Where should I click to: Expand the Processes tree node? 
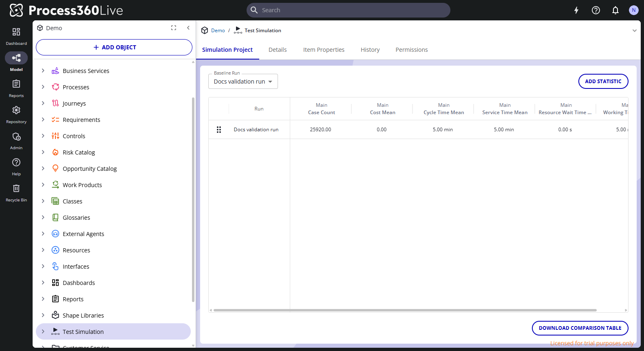point(43,87)
